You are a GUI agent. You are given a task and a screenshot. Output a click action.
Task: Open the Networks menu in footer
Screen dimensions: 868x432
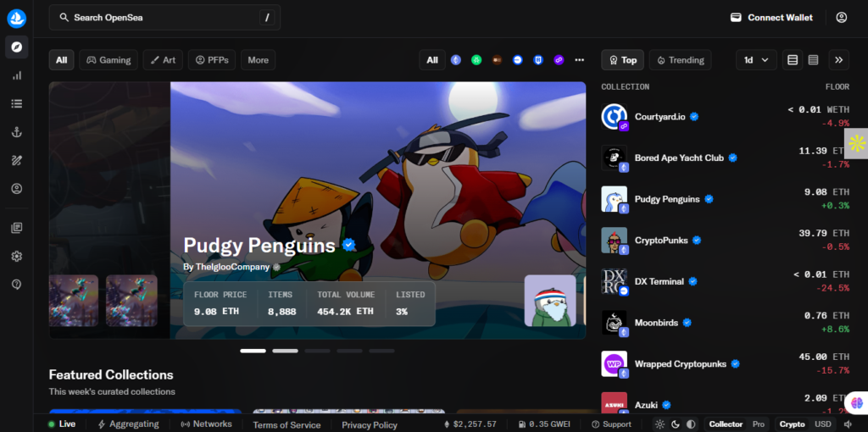[x=207, y=424]
